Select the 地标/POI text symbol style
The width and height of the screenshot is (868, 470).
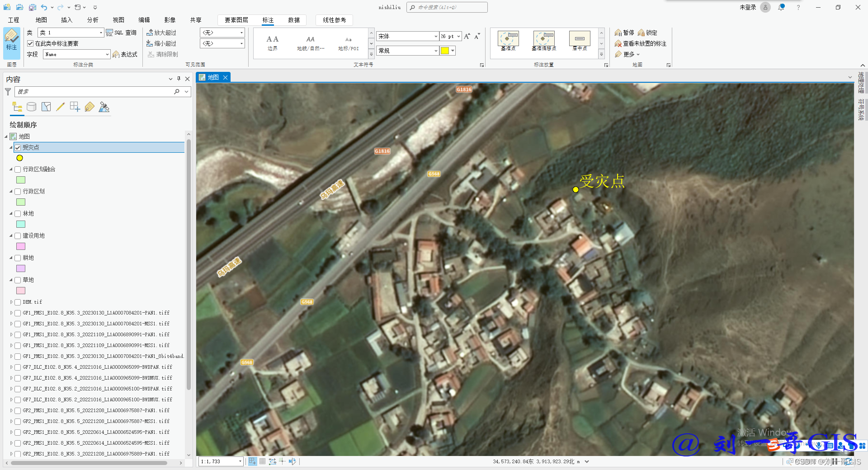pyautogui.click(x=348, y=43)
